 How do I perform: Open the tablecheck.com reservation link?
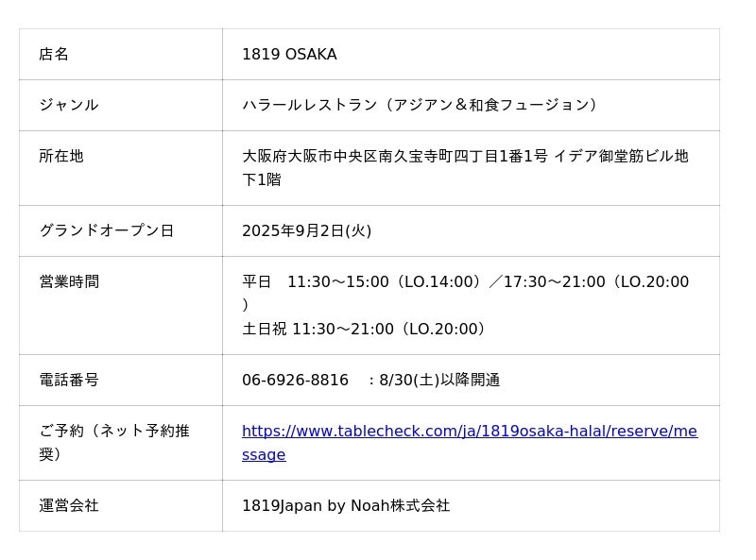pyautogui.click(x=469, y=432)
